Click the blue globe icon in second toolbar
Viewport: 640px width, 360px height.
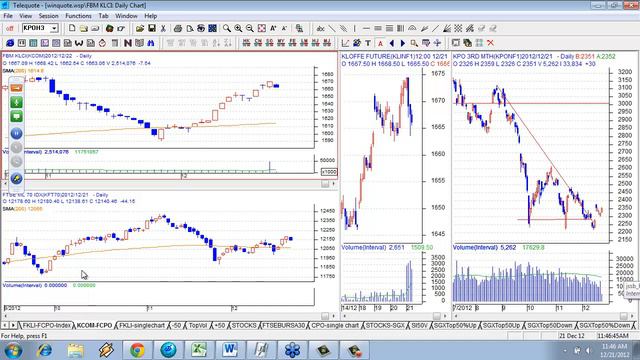10,42
